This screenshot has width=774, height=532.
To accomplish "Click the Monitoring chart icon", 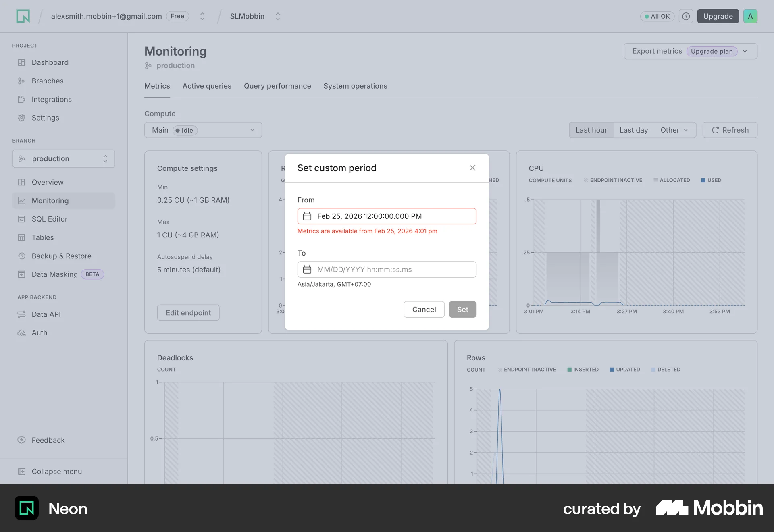I will coord(21,201).
